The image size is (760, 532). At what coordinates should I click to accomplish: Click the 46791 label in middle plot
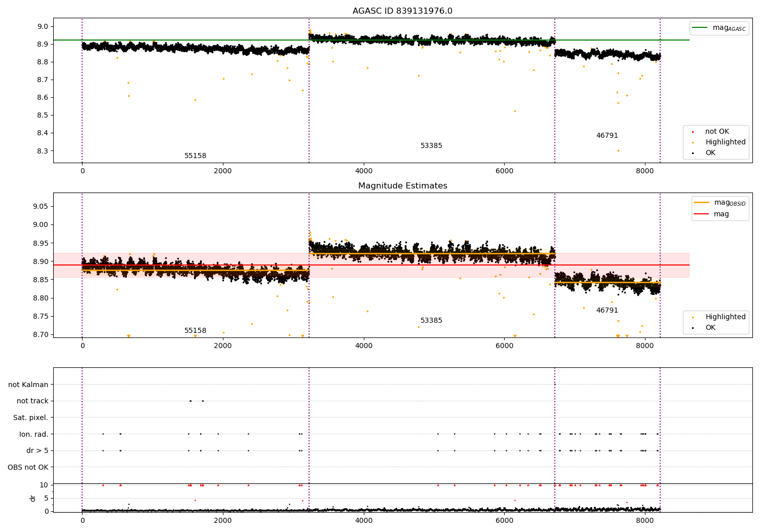(x=607, y=311)
